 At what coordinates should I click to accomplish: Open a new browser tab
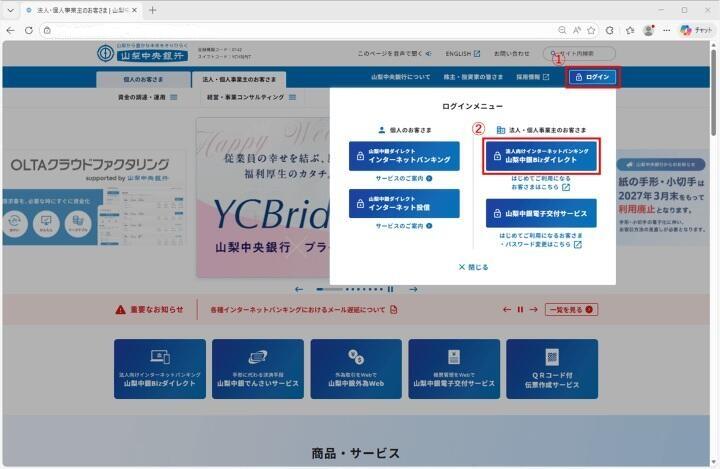click(153, 10)
